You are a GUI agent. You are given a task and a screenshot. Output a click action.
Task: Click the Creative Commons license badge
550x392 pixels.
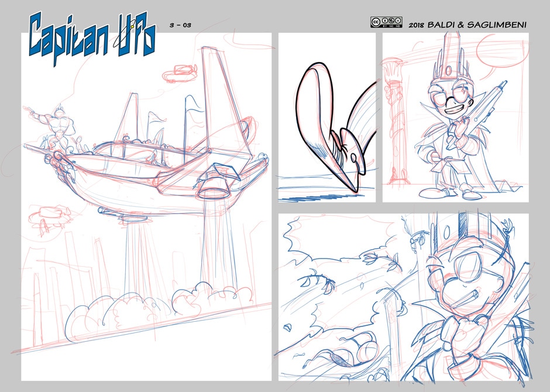[x=386, y=23]
